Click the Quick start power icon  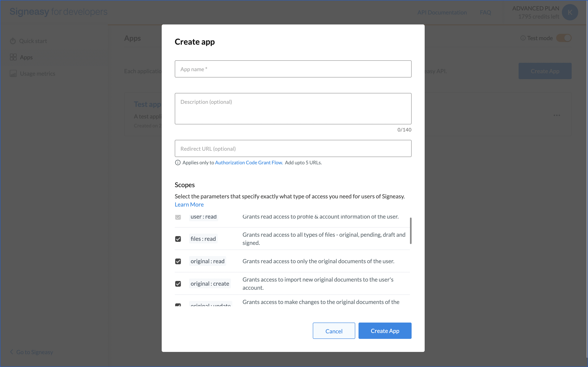[x=13, y=41]
